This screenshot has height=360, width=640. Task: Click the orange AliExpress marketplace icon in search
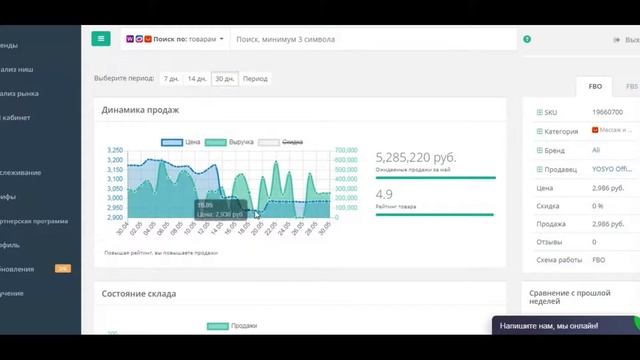[148, 39]
